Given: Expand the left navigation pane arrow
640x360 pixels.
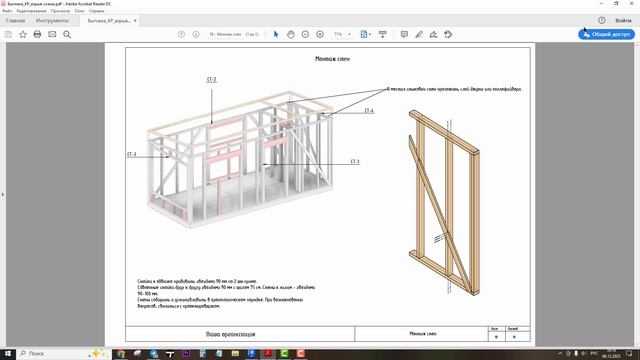Looking at the screenshot, I should click(x=2, y=195).
